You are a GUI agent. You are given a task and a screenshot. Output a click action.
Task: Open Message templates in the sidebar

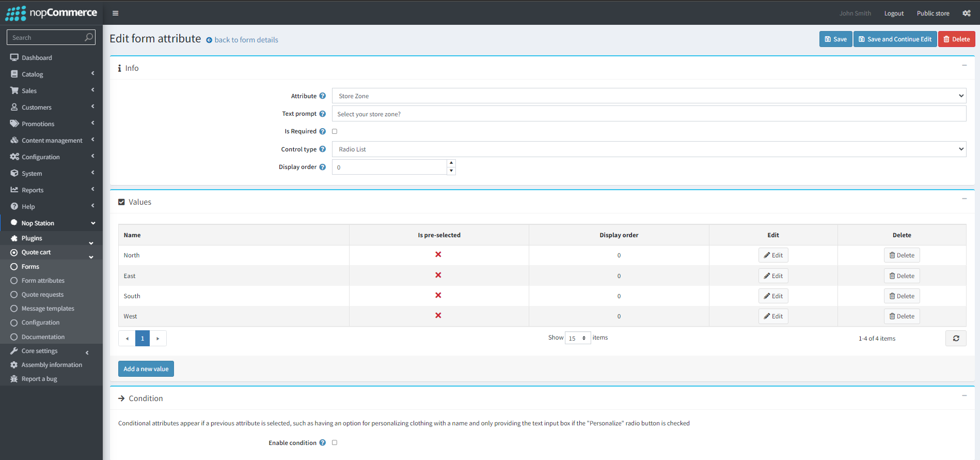51,309
